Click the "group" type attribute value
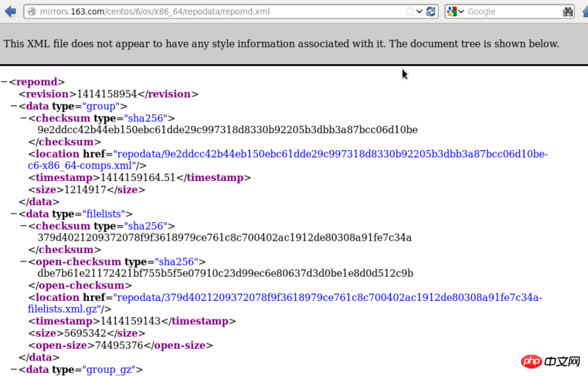 click(x=101, y=106)
